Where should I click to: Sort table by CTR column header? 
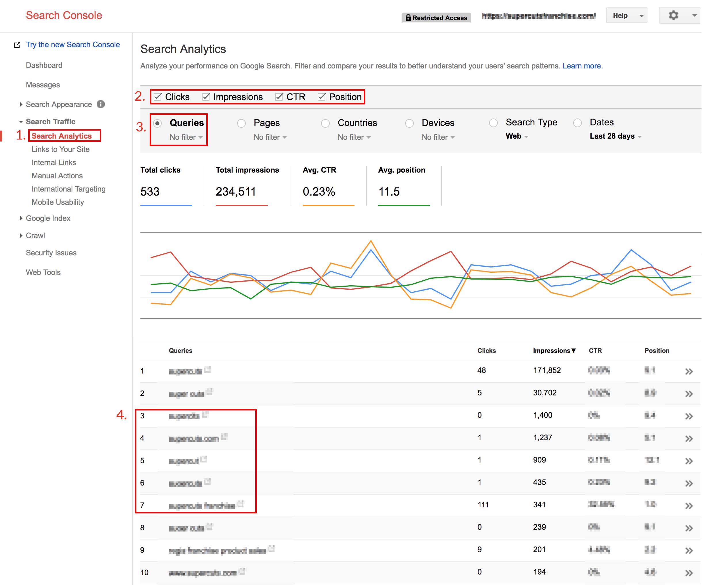click(x=595, y=351)
